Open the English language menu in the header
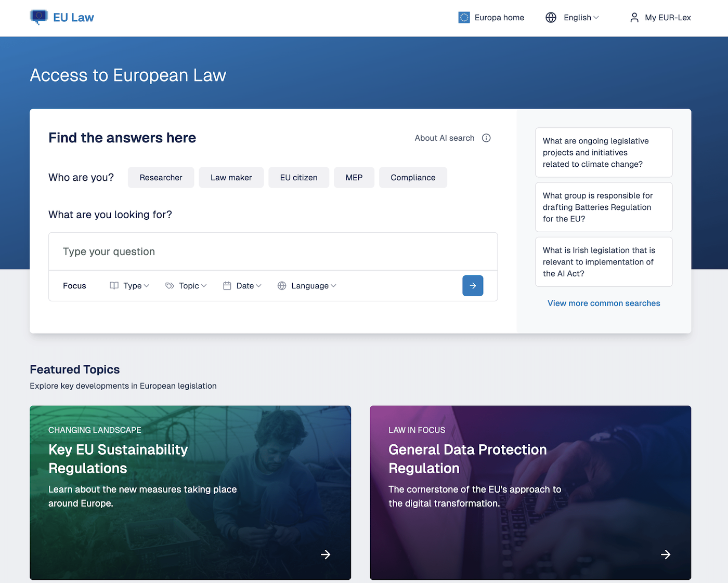This screenshot has height=583, width=728. click(x=581, y=18)
